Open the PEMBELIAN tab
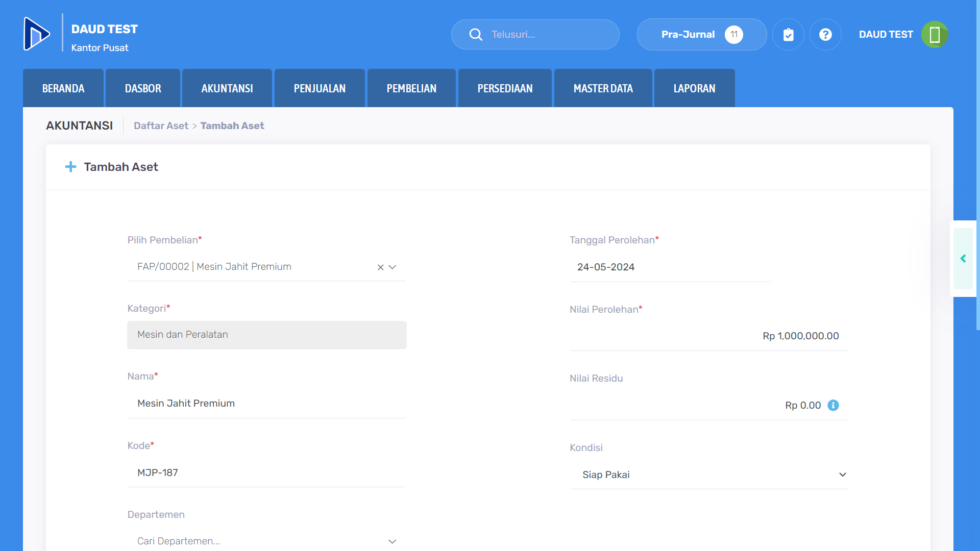Image resolution: width=980 pixels, height=551 pixels. click(x=411, y=88)
